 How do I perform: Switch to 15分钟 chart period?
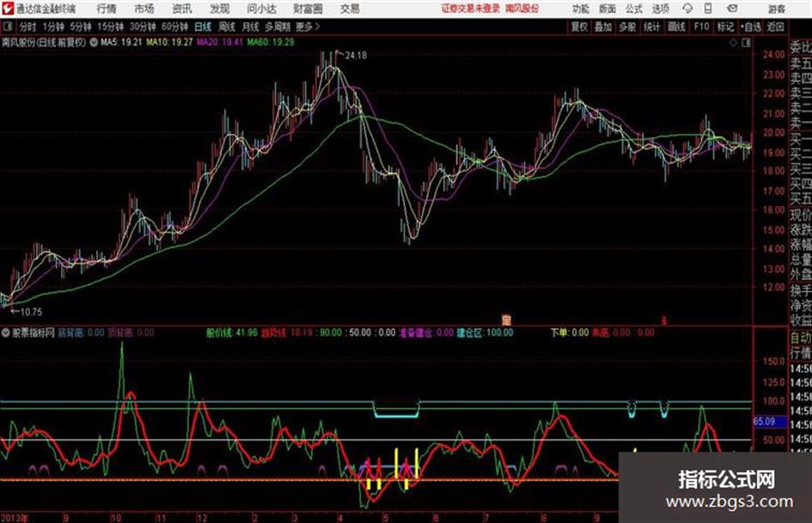tap(110, 27)
